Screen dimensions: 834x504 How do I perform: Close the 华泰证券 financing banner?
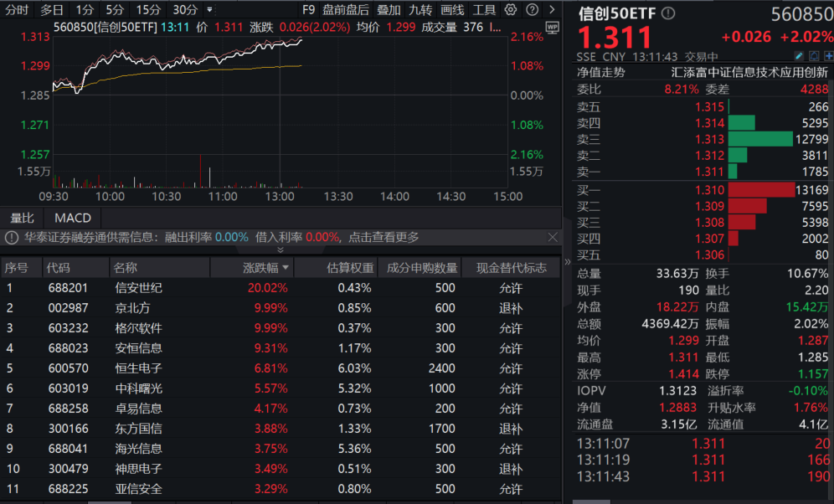553,237
